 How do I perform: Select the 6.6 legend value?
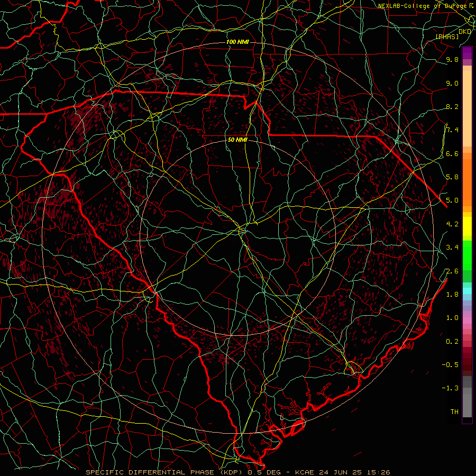[x=452, y=153]
